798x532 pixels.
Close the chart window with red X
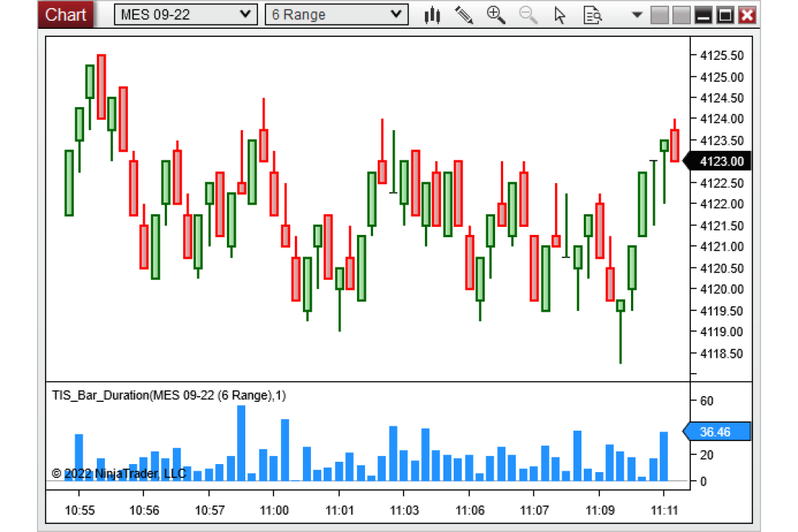click(747, 15)
